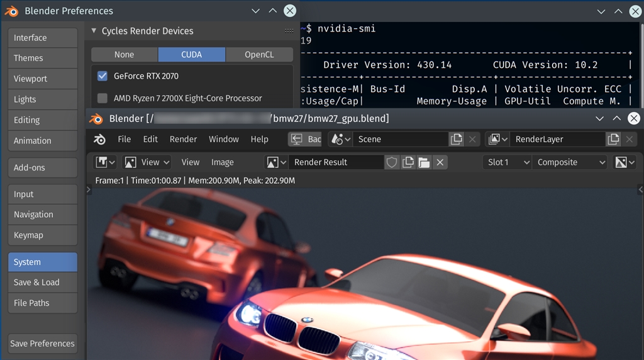Screen dimensions: 644x360
Task: Grab the Cycles Render Devices panel grip
Action: [289, 31]
